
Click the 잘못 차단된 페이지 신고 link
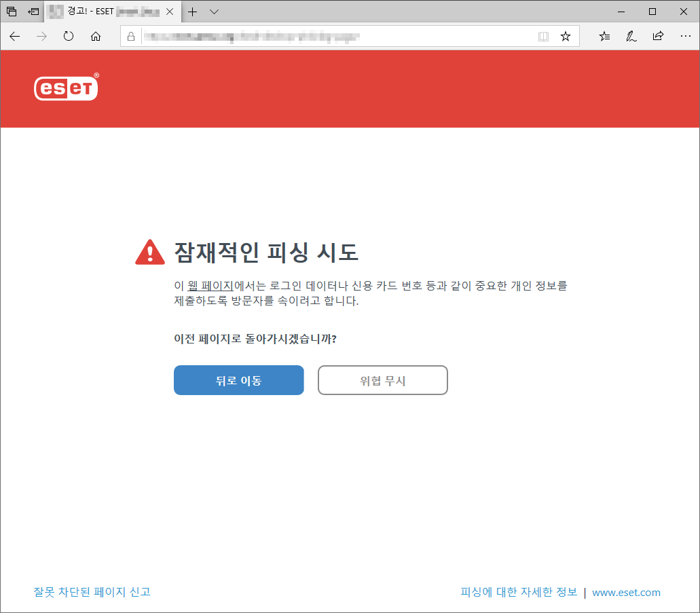[x=92, y=591]
